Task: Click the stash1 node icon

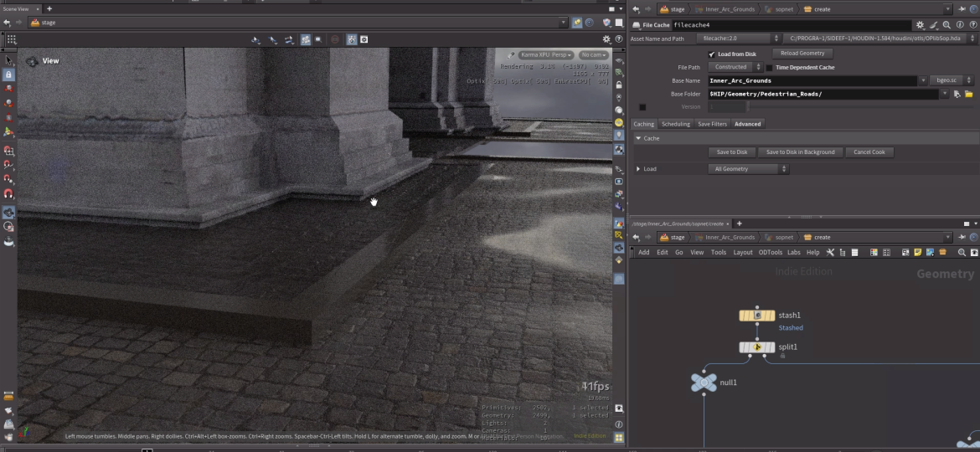Action: [756, 316]
